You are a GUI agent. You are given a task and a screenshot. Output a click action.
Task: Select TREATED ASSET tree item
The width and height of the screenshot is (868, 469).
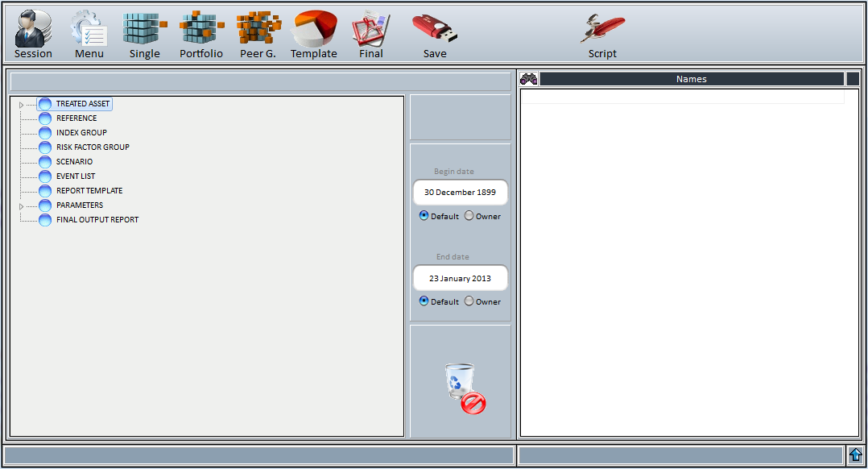point(82,103)
